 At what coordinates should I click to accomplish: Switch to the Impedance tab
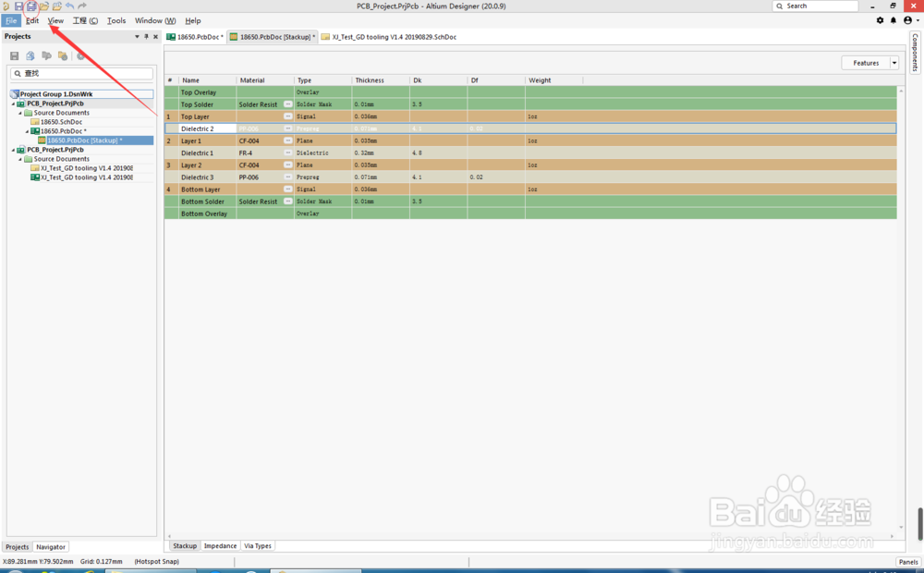click(220, 546)
